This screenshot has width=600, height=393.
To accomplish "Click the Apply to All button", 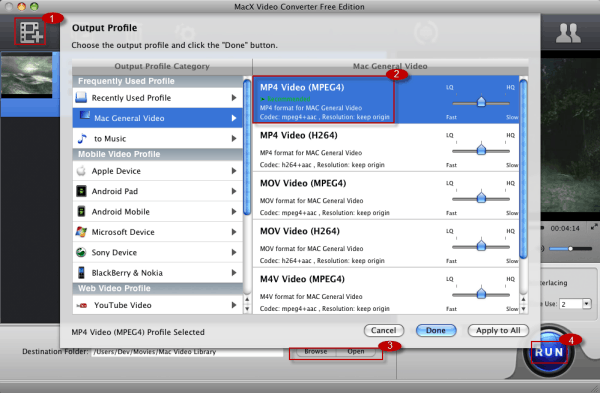I will (498, 330).
